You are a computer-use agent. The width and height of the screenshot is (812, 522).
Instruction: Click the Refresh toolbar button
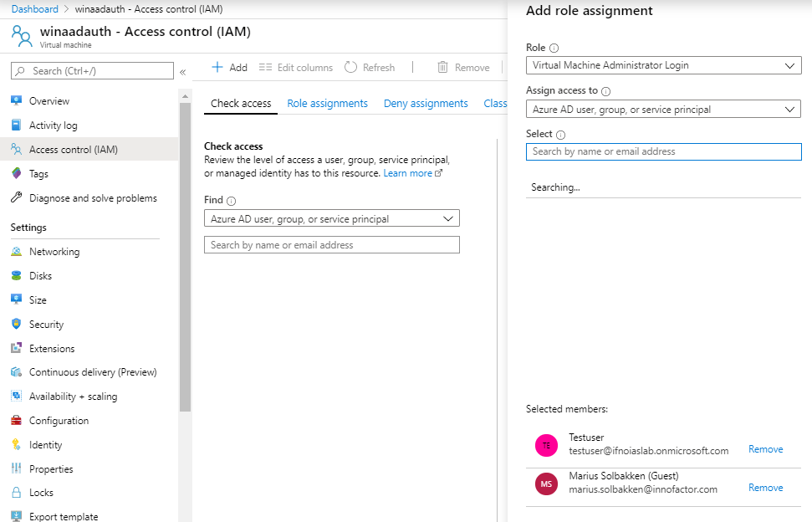pos(370,68)
